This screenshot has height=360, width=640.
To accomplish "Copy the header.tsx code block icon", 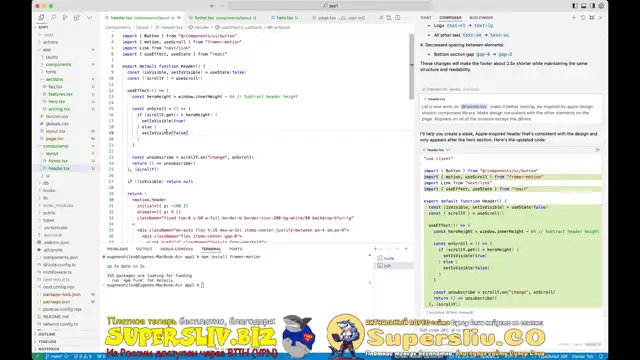I will (597, 150).
